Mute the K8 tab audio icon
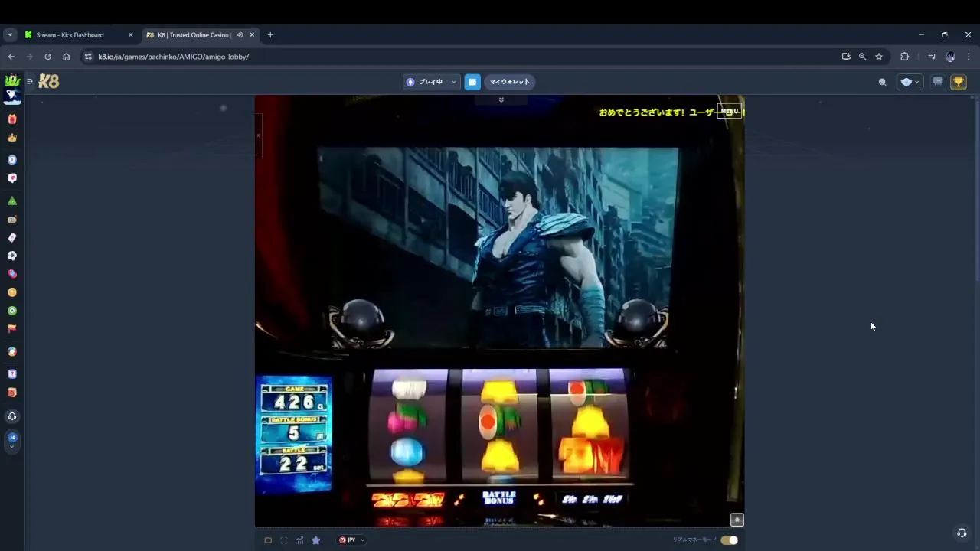The image size is (980, 551). click(240, 35)
